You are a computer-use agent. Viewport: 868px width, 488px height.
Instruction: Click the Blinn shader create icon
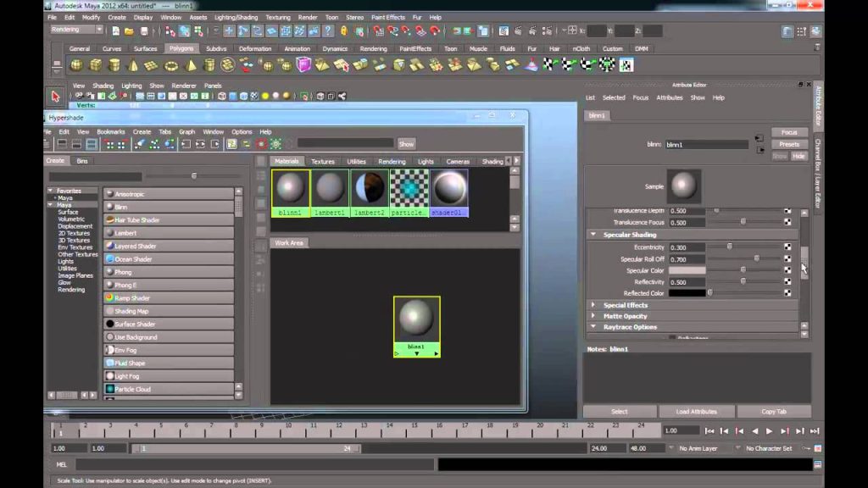coord(109,207)
